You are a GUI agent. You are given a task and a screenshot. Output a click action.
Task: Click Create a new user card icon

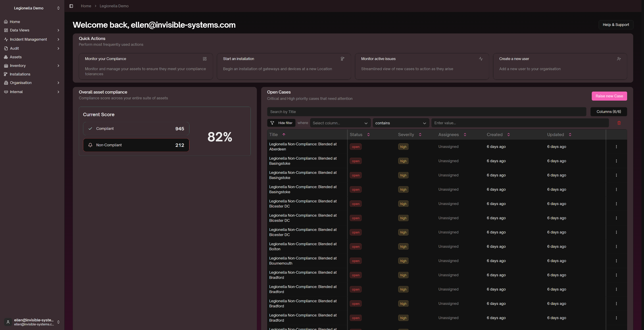point(619,59)
